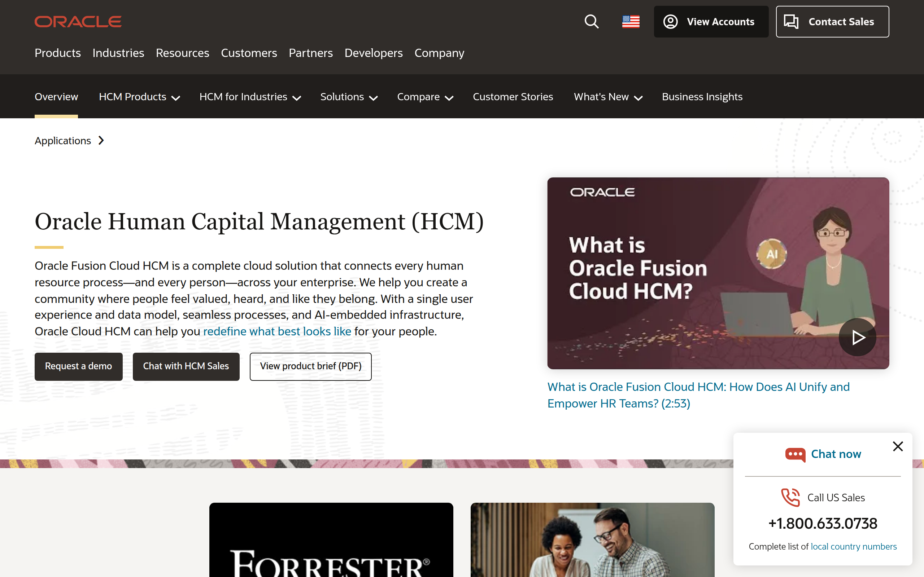This screenshot has width=924, height=577.
Task: Click the Oracle logo
Action: point(78,21)
